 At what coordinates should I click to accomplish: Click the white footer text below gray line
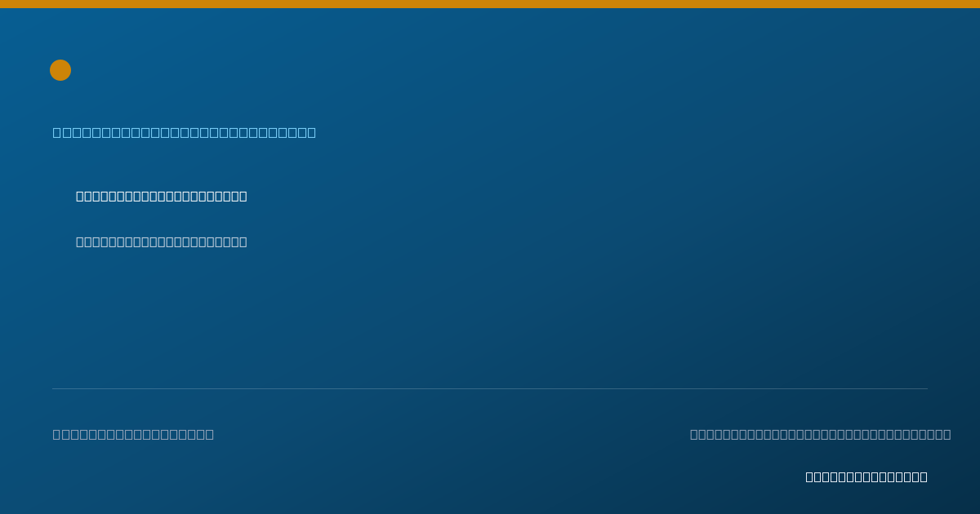click(x=866, y=476)
